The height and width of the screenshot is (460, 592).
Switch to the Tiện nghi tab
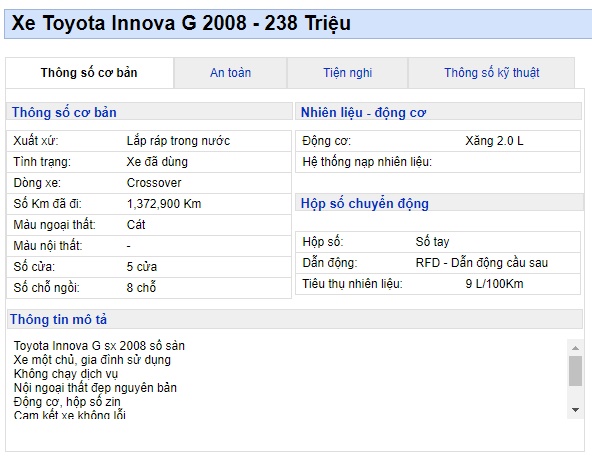(347, 73)
